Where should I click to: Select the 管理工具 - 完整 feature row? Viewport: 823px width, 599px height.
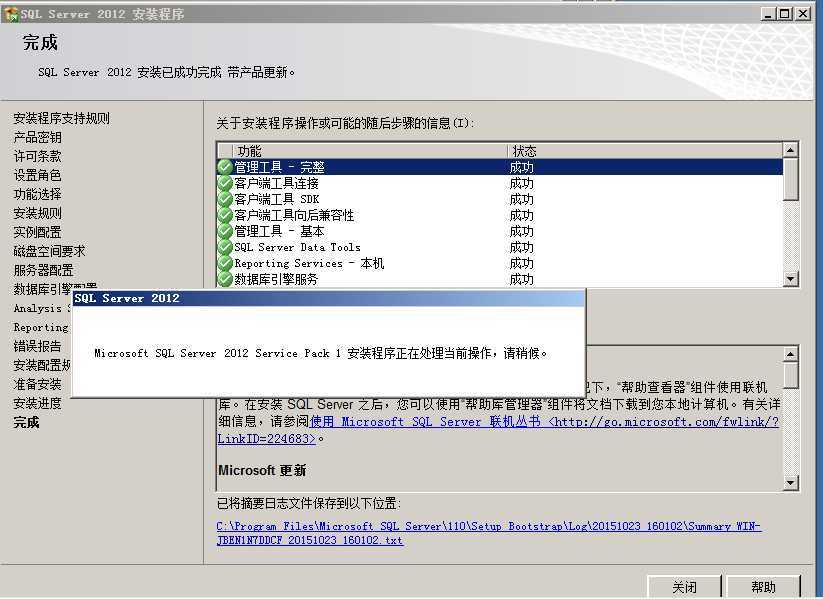(500, 167)
